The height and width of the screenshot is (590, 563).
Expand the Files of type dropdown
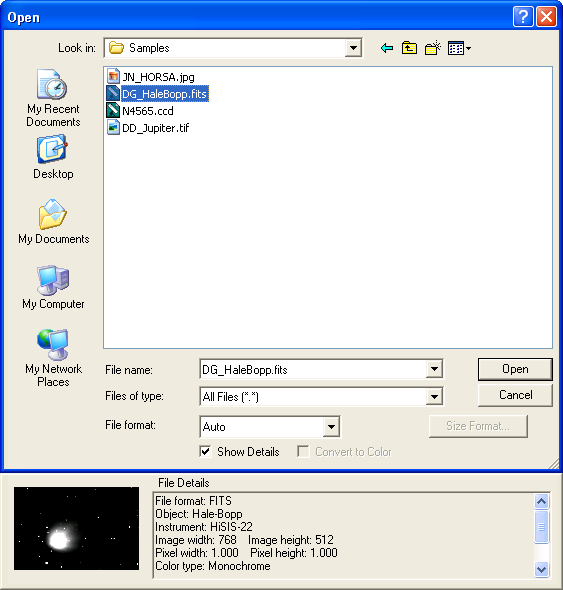[x=434, y=397]
